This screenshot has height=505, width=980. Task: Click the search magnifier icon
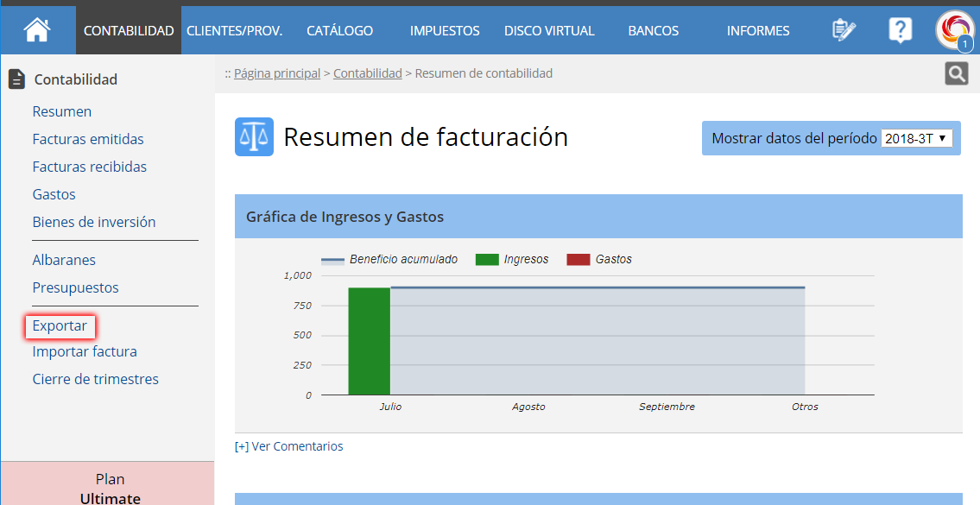[956, 74]
